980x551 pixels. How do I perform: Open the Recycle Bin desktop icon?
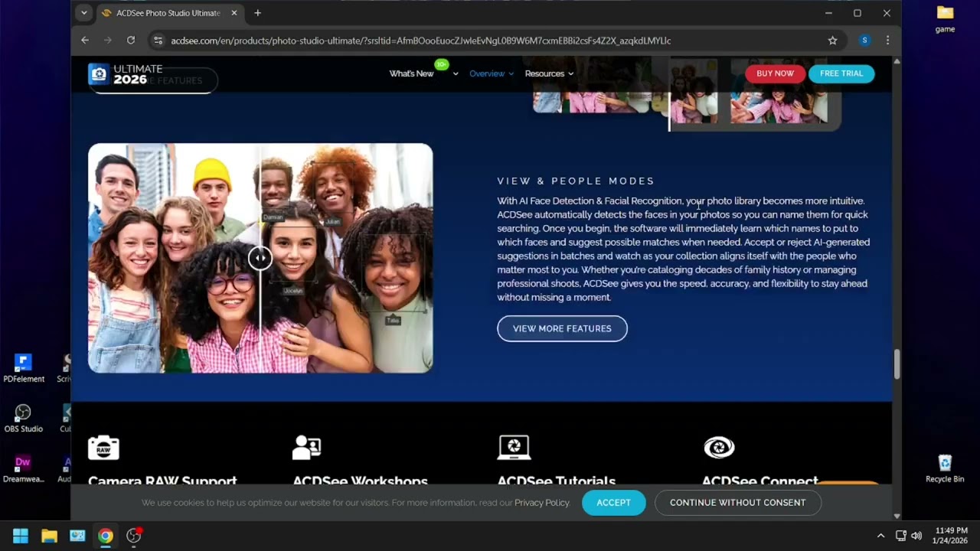945,468
